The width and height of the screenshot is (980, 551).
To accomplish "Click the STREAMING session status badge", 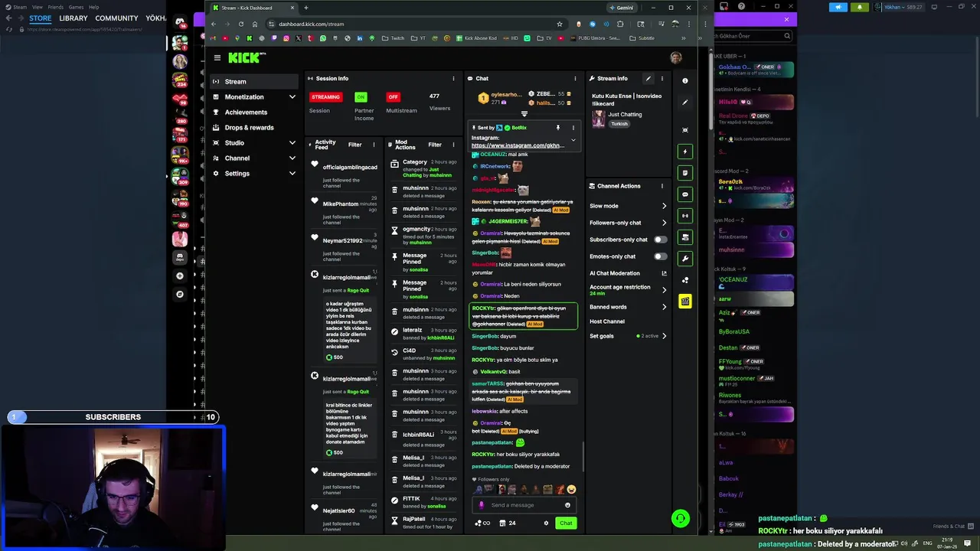I will pos(325,97).
